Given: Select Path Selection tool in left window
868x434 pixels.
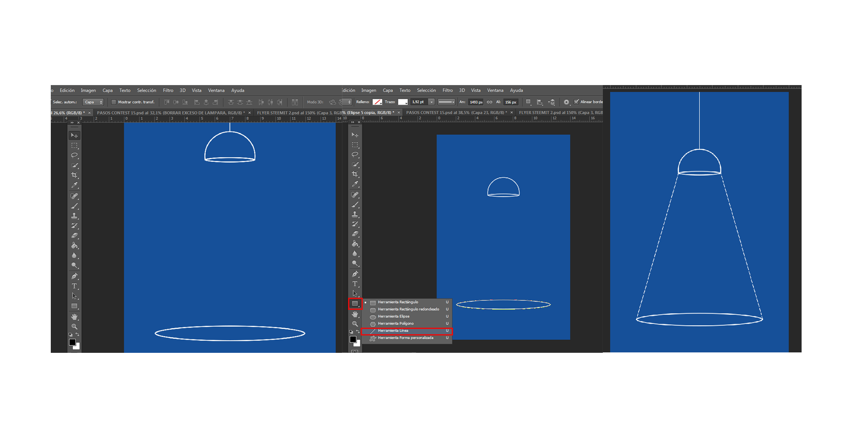Looking at the screenshot, I should (74, 296).
